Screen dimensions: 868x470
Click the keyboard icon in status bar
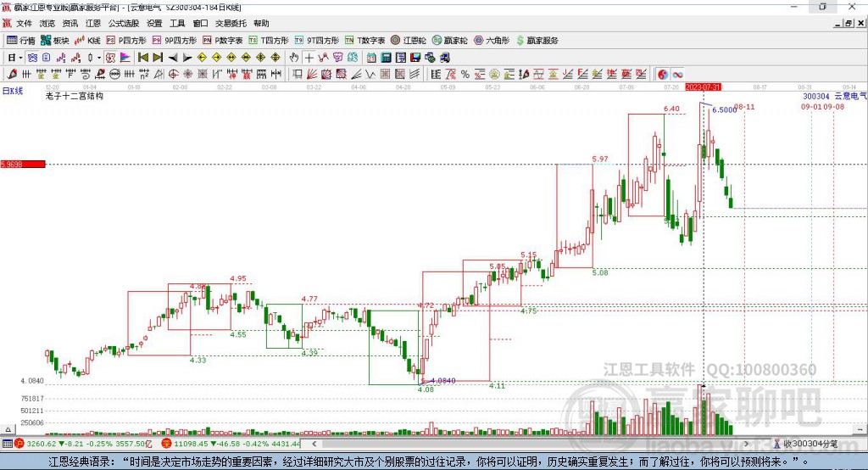(7, 444)
